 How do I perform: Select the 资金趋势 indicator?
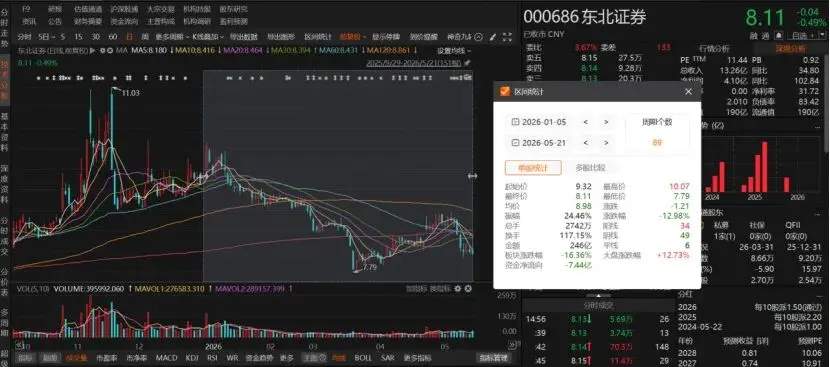pyautogui.click(x=259, y=358)
